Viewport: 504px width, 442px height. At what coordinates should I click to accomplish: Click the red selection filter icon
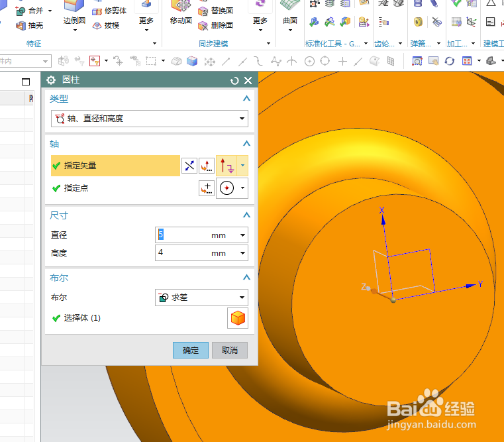(95, 61)
